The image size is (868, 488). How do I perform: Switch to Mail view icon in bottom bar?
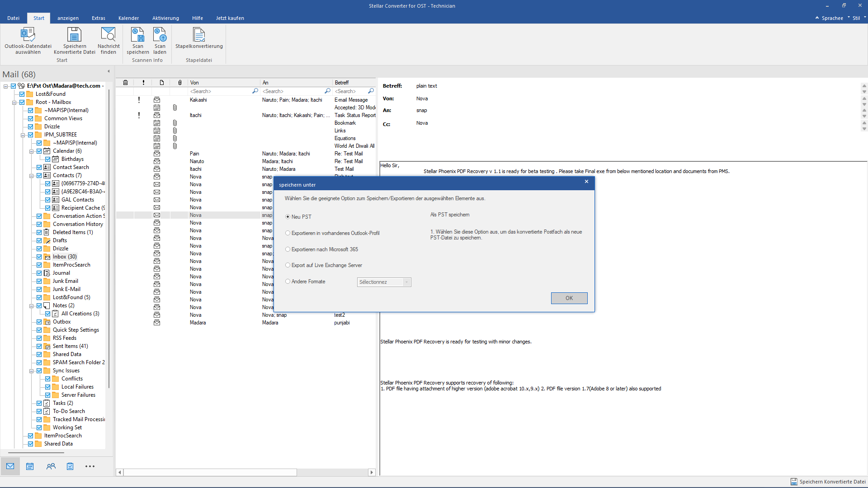point(10,466)
